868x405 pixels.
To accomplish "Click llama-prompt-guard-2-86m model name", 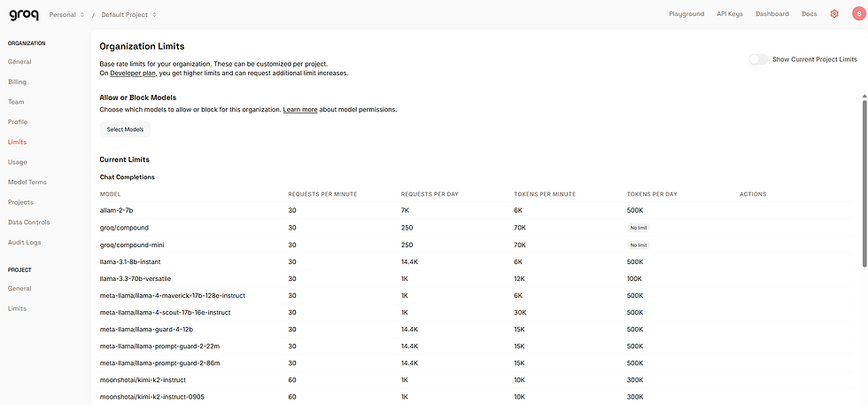I will (x=159, y=363).
